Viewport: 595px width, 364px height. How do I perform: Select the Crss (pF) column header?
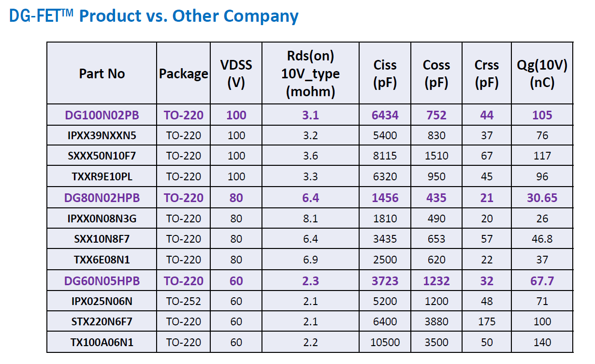click(x=487, y=74)
